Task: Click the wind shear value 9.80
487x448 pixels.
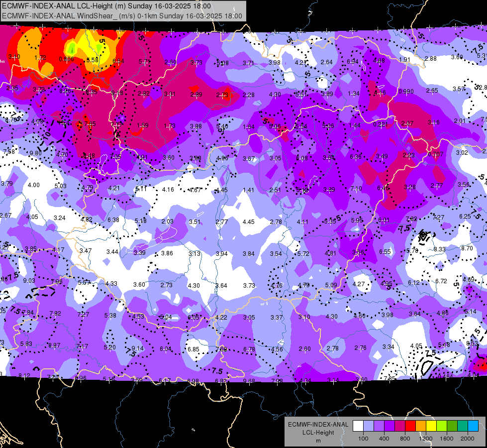Action: 36,153
